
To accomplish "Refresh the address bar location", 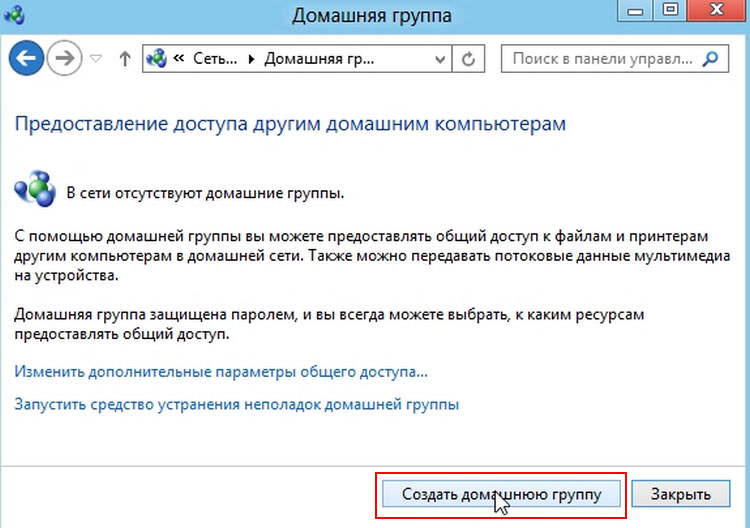I will pyautogui.click(x=467, y=59).
